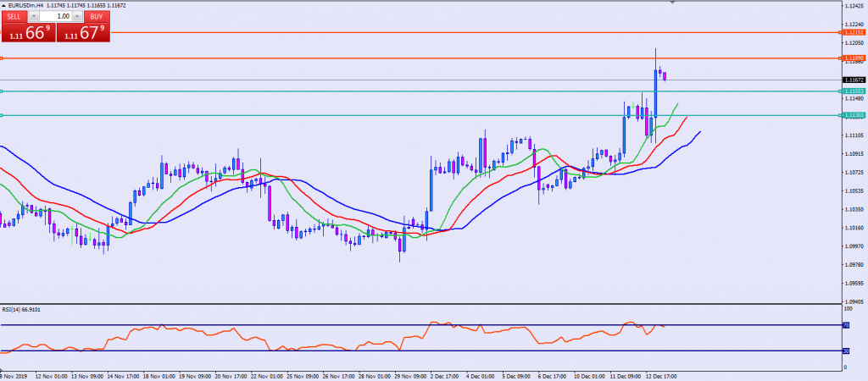Click the lot volume input field
Image resolution: width=868 pixels, height=381 pixels.
[56, 16]
